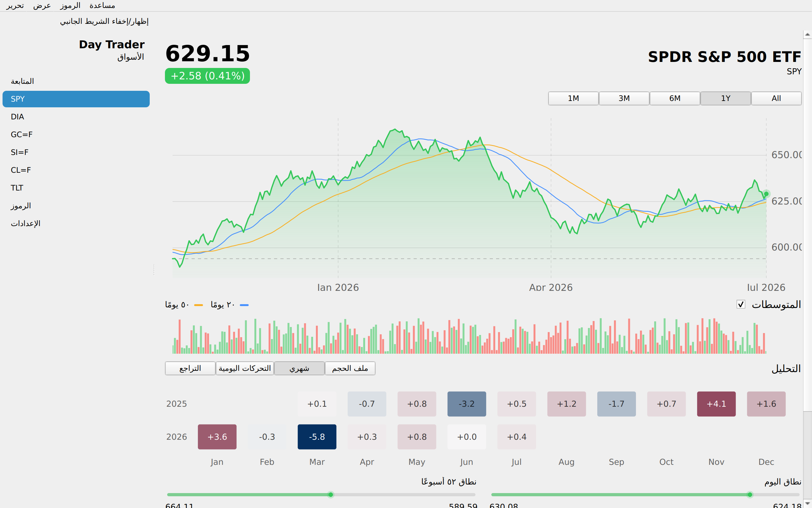812x508 pixels.
Task: Open the تحرير (Edit) menu
Action: [x=15, y=6]
